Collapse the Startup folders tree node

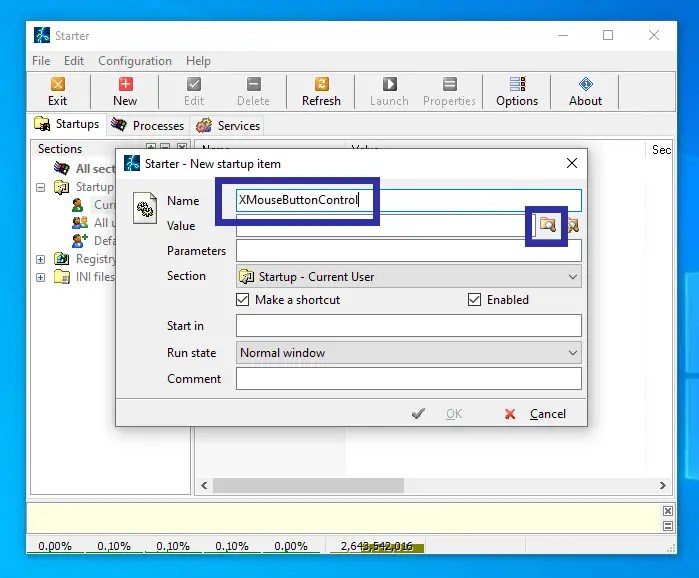41,187
